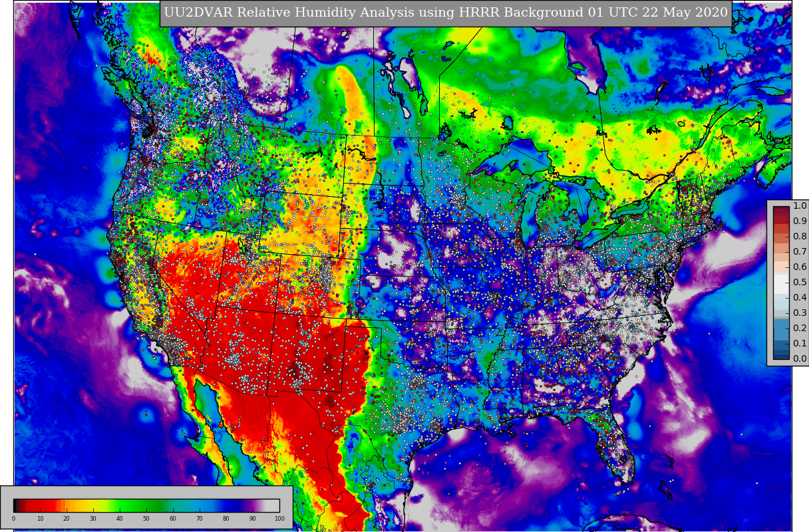This screenshot has height=532, width=809.
Task: Click the 30 tick label on humidity colorbar
Action: pyautogui.click(x=93, y=519)
